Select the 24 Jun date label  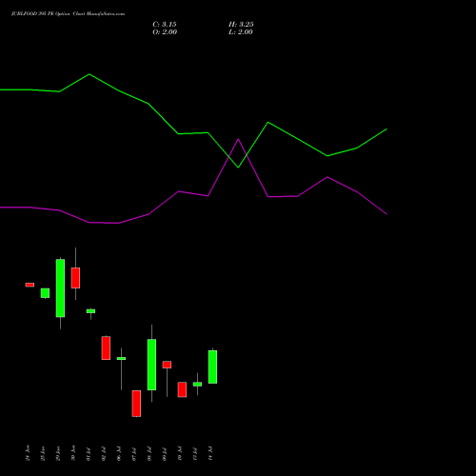[x=28, y=453]
